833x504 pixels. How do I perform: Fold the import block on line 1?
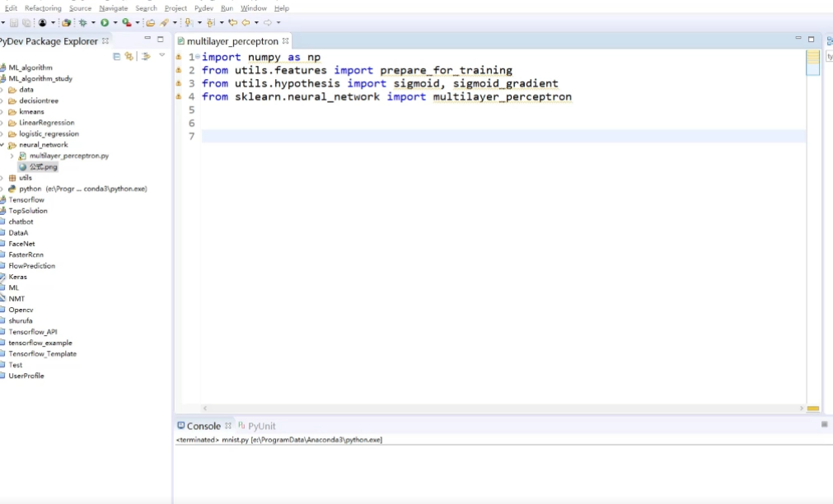click(x=198, y=58)
